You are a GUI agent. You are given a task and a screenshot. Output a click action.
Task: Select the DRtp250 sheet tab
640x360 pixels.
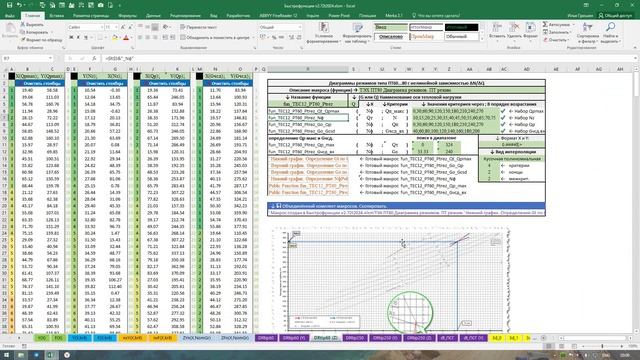[354, 338]
